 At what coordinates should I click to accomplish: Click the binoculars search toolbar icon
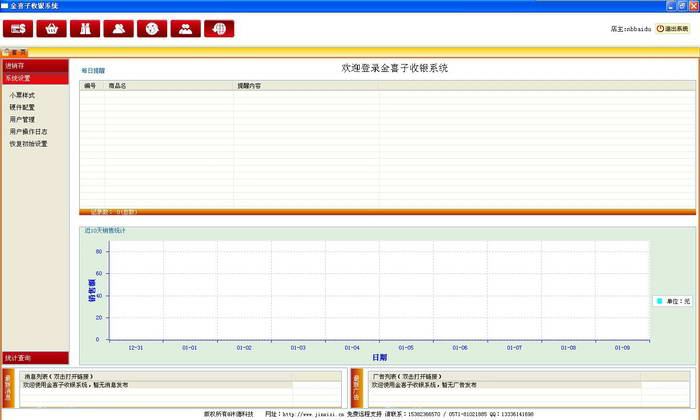pos(85,29)
